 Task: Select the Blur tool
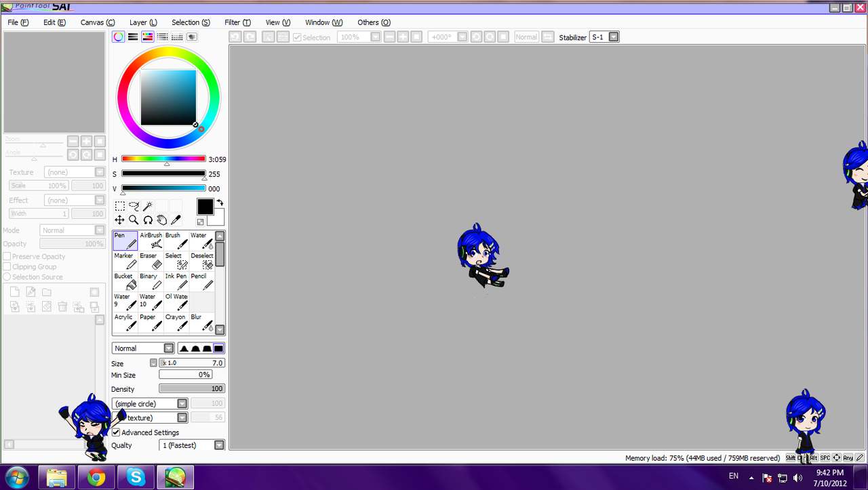point(202,322)
